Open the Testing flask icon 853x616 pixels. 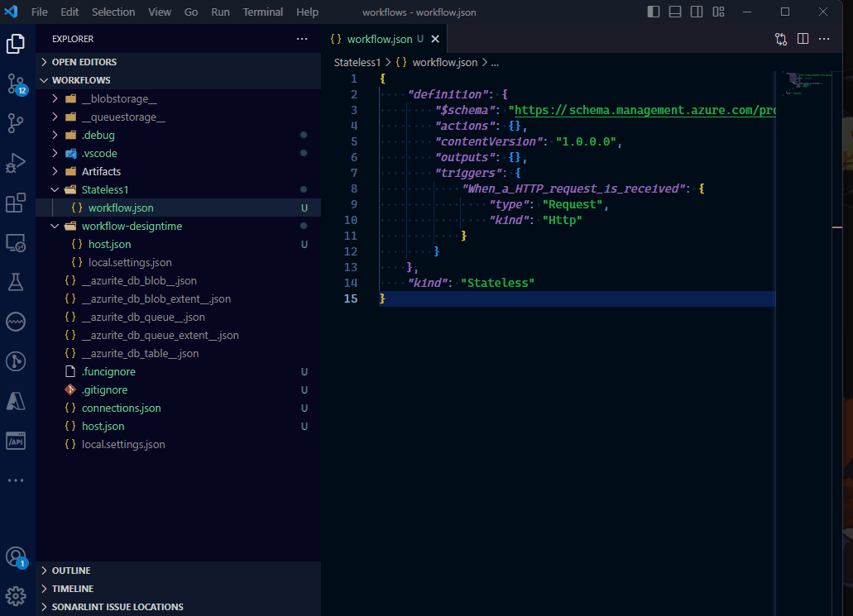point(17,282)
